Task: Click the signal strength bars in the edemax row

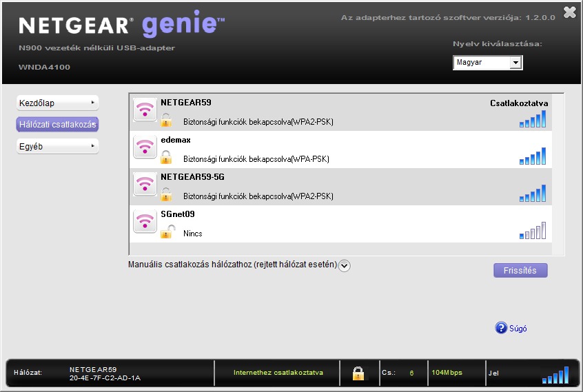Action: tap(533, 156)
